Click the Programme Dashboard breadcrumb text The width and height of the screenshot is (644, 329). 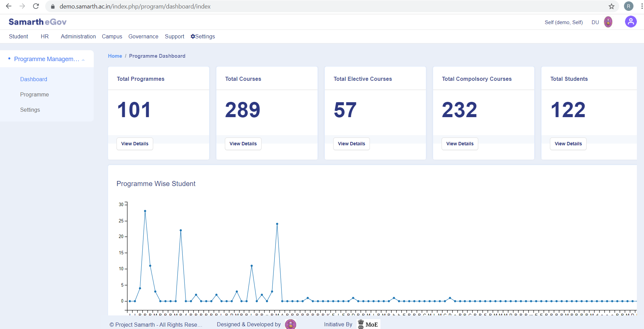pyautogui.click(x=157, y=56)
